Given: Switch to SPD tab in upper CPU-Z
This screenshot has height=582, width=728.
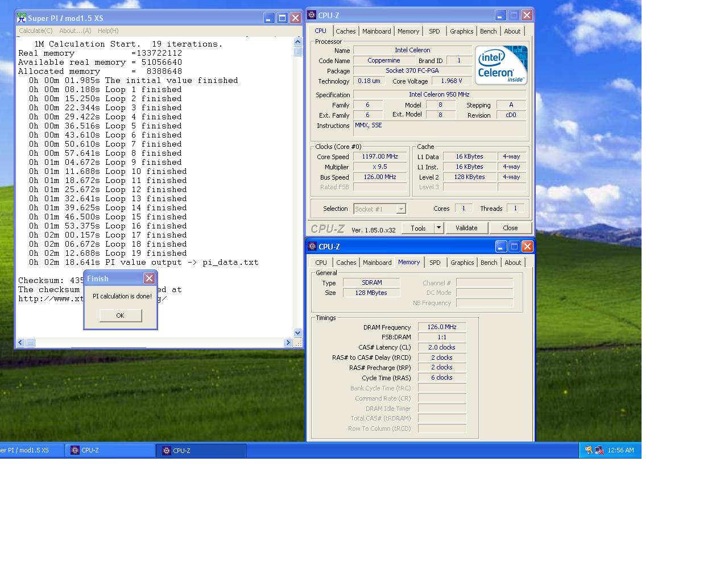Looking at the screenshot, I should (435, 31).
